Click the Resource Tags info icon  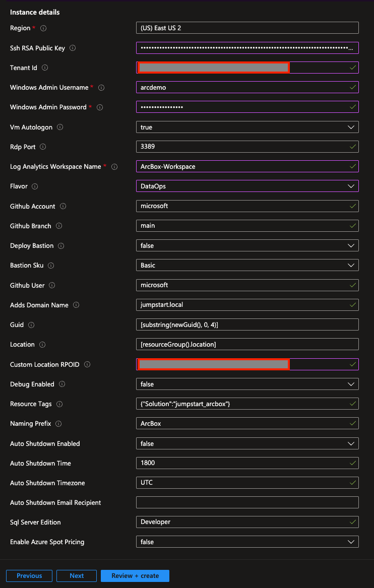coord(59,404)
